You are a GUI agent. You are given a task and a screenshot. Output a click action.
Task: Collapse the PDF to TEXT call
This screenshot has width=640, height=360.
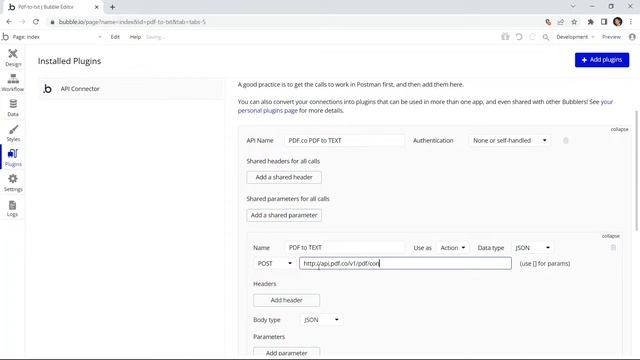pyautogui.click(x=610, y=236)
